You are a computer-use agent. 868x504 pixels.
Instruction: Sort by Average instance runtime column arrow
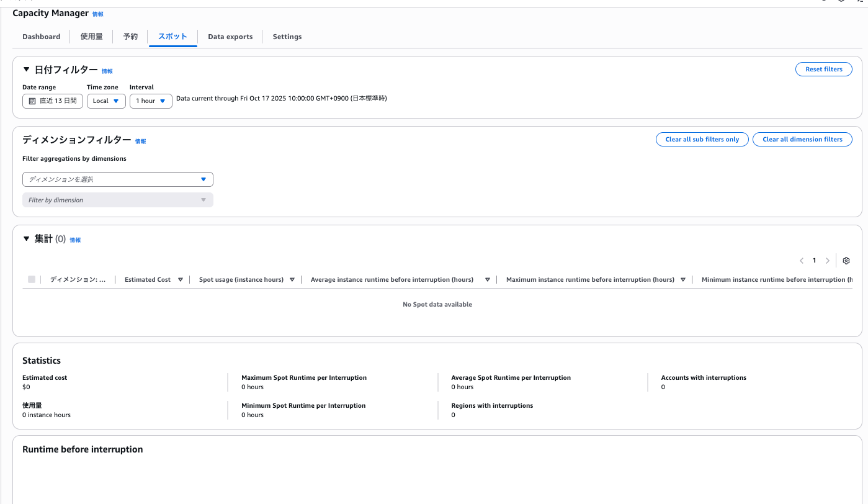[488, 280]
